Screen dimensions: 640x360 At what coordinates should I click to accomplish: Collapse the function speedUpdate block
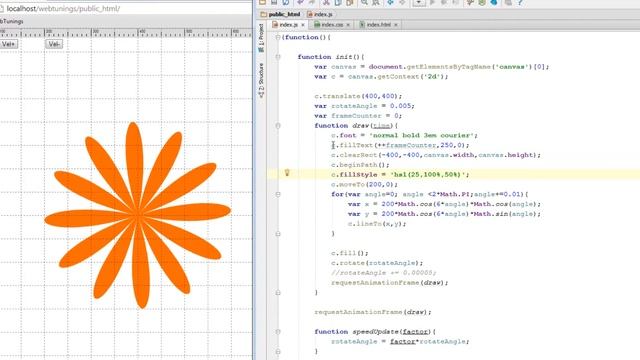click(x=278, y=332)
